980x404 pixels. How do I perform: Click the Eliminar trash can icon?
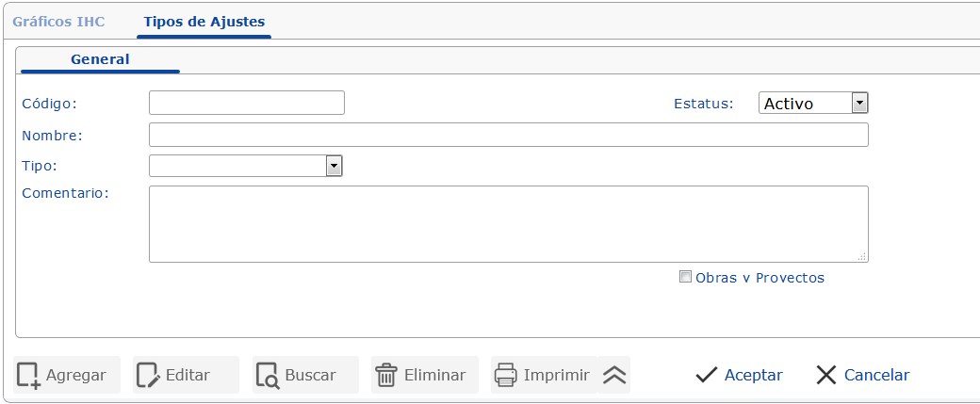[386, 375]
